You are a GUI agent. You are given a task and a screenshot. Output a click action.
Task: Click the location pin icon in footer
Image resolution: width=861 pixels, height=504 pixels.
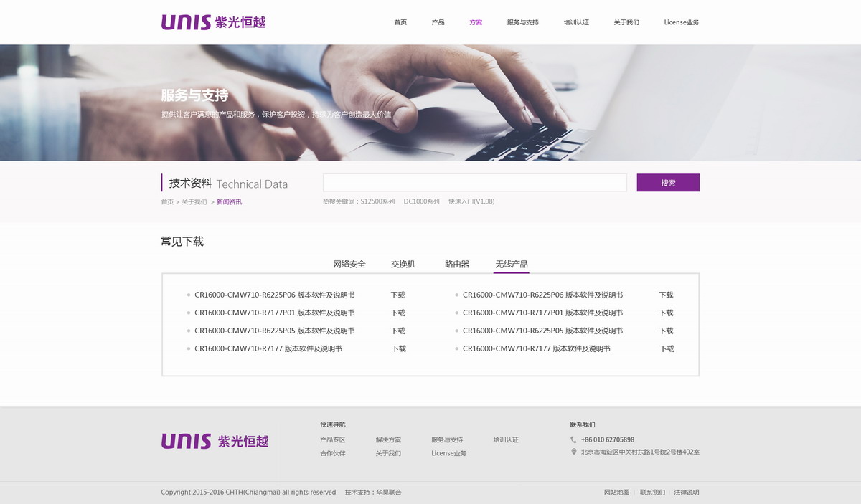[573, 452]
